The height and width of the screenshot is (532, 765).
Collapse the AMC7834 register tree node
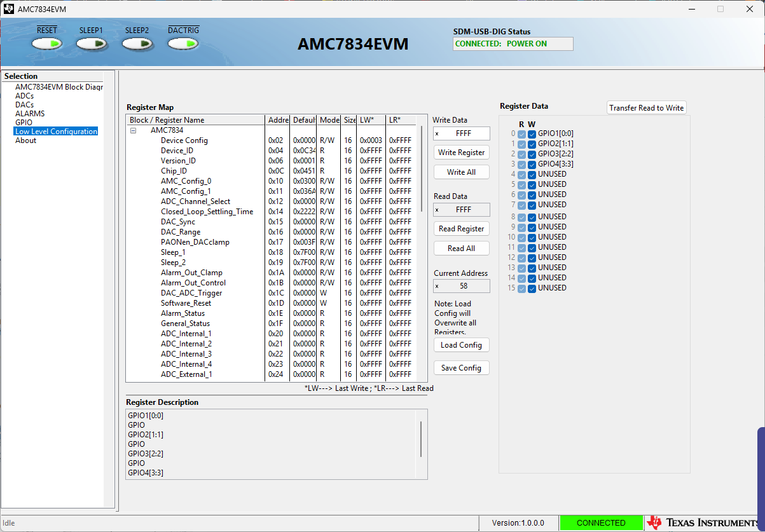[x=134, y=130]
